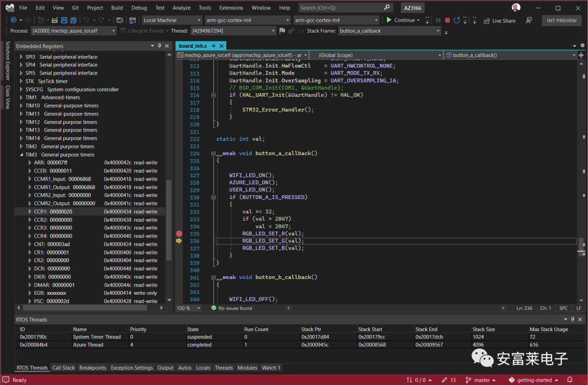
Task: Switch to the Breakpoints tab
Action: pyautogui.click(x=93, y=368)
